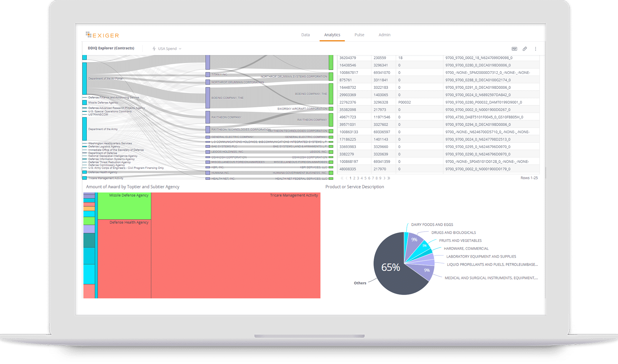Viewport: 618px width, 364px height.
Task: Click DAIRY FOODS AND EGGS label
Action: click(432, 225)
